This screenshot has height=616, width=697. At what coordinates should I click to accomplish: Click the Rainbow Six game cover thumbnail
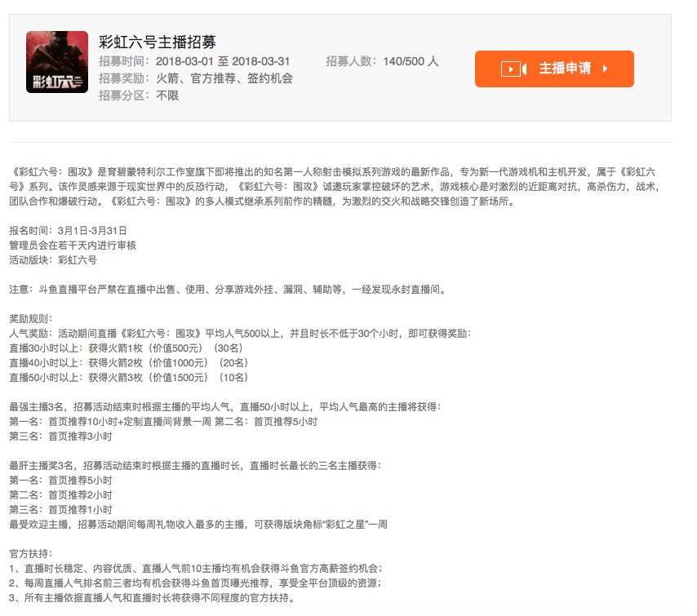pos(57,63)
